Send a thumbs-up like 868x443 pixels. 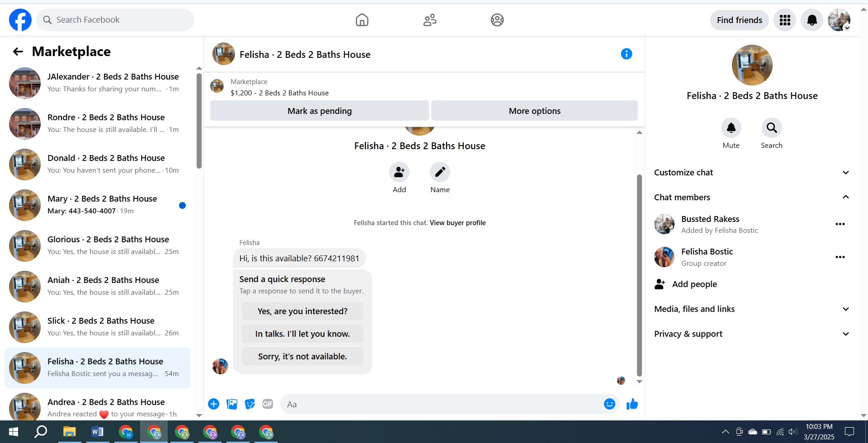[632, 404]
